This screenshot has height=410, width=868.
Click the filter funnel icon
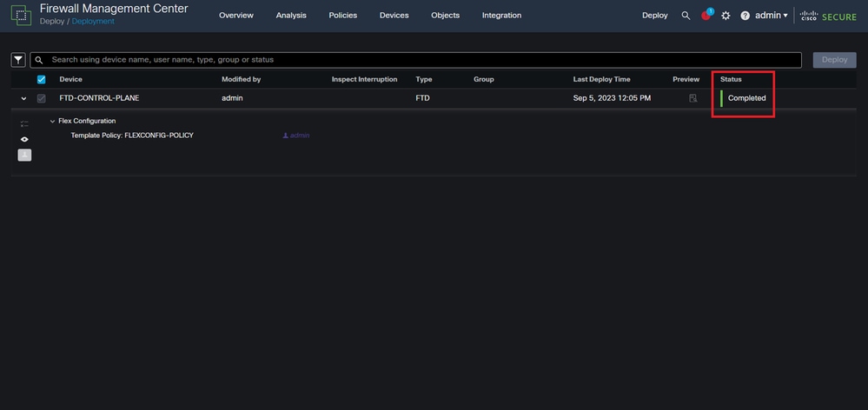click(x=18, y=60)
